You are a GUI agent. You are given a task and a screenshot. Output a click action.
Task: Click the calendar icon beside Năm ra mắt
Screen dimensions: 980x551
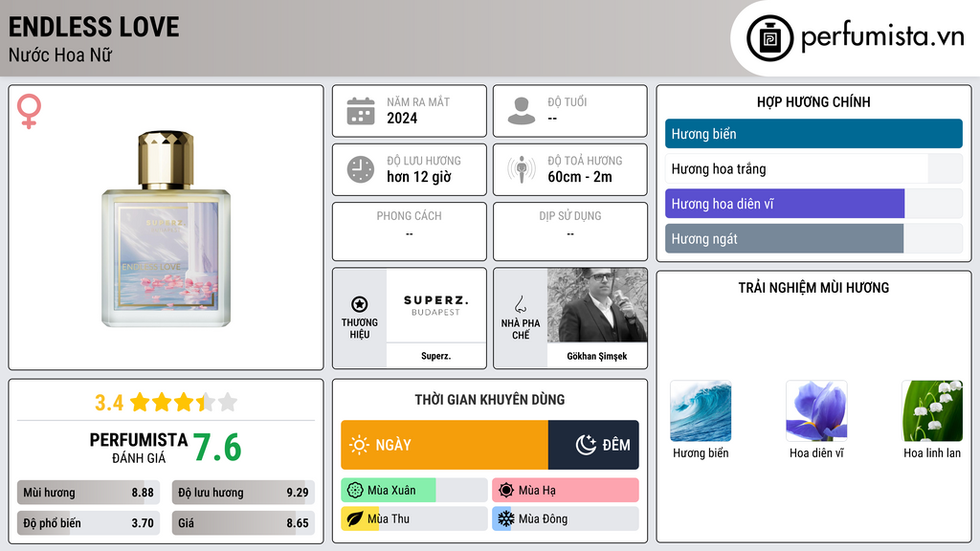tap(361, 111)
